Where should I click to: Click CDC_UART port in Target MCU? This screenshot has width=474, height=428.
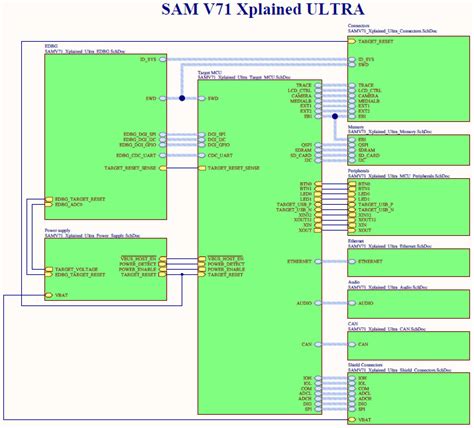click(x=202, y=155)
